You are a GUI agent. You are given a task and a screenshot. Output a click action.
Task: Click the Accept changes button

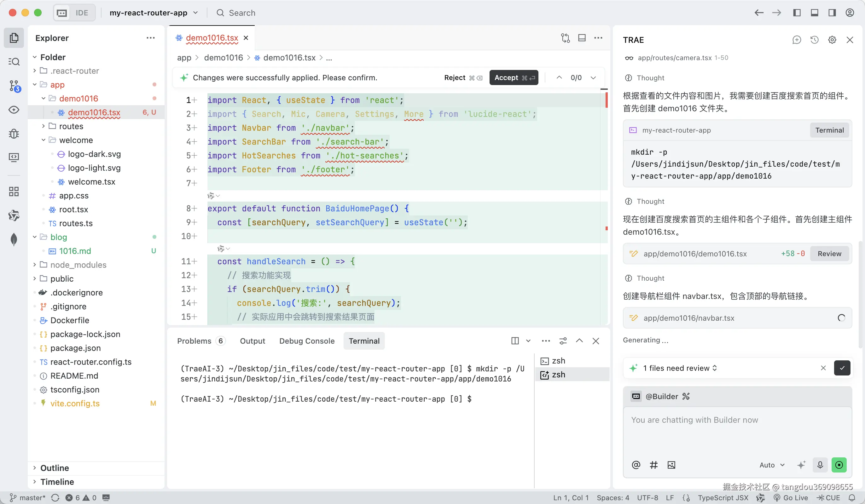514,78
